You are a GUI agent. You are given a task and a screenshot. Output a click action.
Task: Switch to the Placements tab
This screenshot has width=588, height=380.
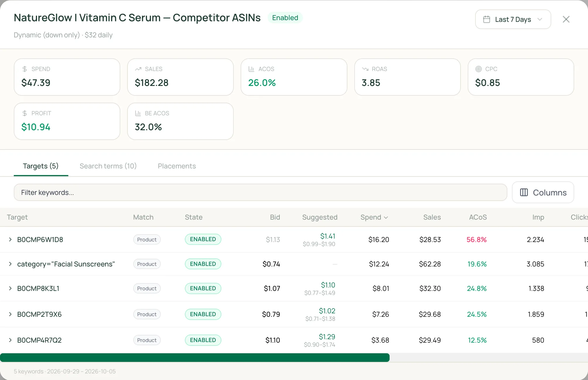pos(177,166)
